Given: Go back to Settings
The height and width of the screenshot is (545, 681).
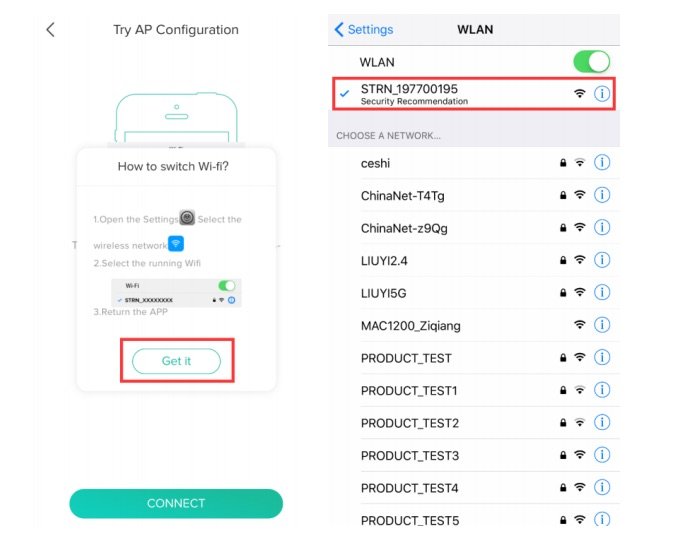Looking at the screenshot, I should (x=364, y=30).
